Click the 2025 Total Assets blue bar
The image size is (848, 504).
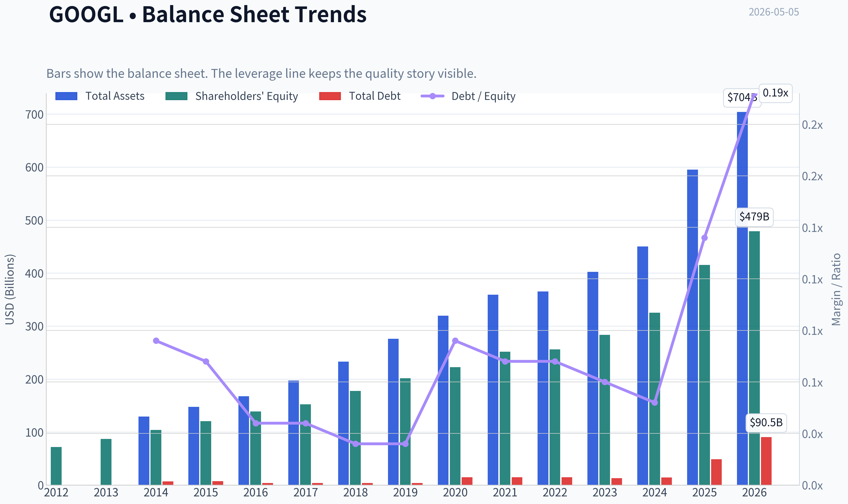coord(692,327)
